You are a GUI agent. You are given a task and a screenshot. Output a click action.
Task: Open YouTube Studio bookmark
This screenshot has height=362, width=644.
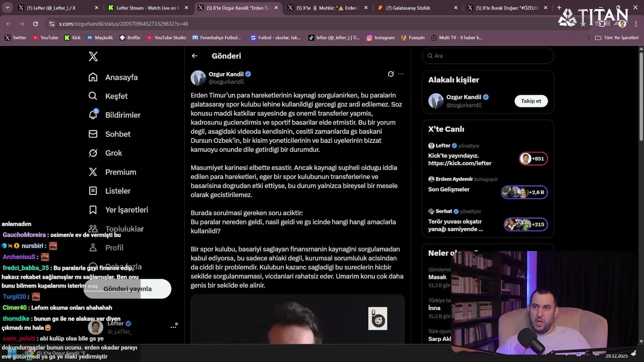(x=167, y=38)
